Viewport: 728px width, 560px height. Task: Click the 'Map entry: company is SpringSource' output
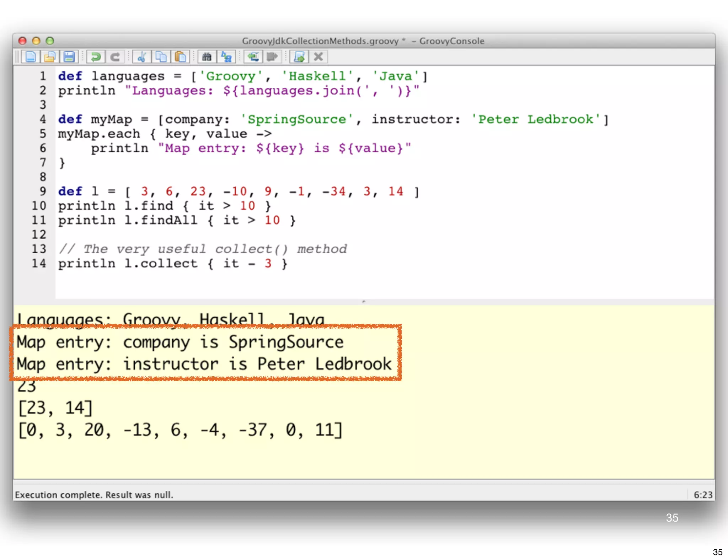click(180, 342)
